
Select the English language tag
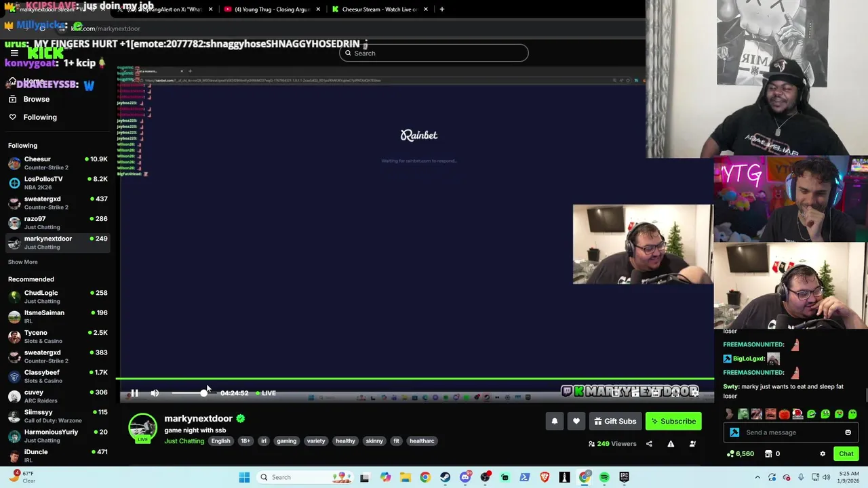[220, 441]
